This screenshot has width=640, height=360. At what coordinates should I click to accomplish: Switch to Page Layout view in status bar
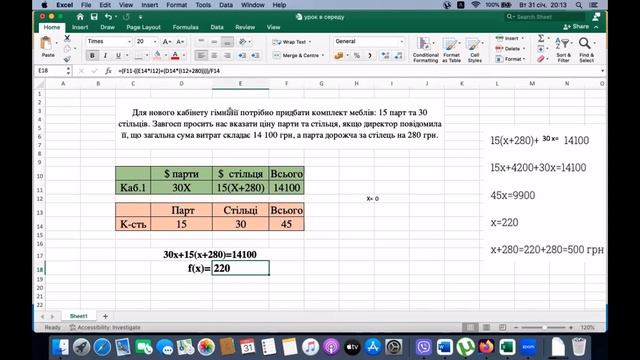tap(486, 327)
